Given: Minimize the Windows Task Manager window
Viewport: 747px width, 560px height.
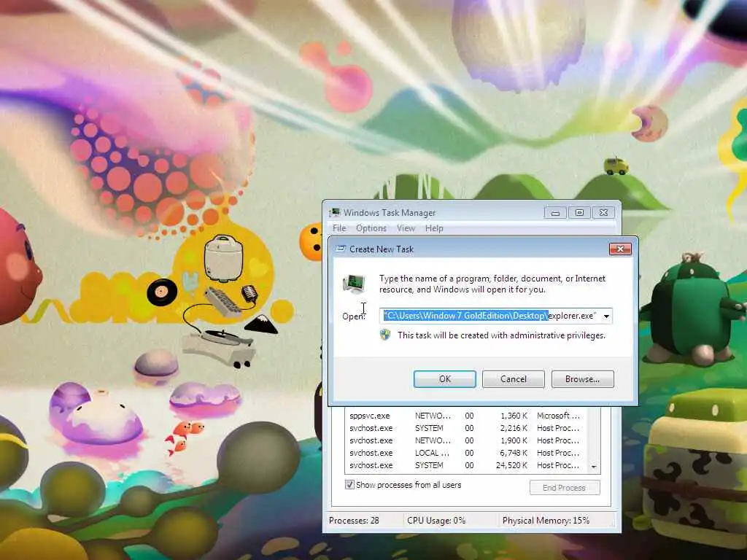Looking at the screenshot, I should pos(555,212).
